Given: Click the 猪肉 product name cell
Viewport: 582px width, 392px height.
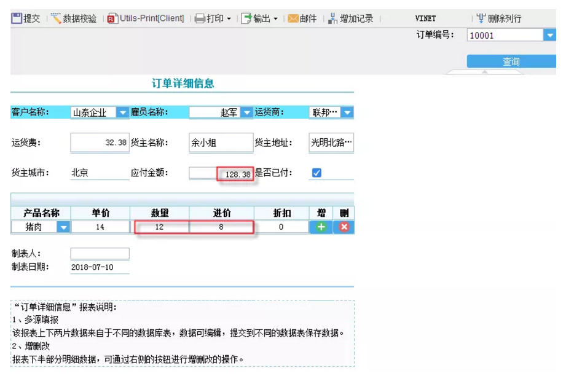Looking at the screenshot, I should (x=34, y=227).
